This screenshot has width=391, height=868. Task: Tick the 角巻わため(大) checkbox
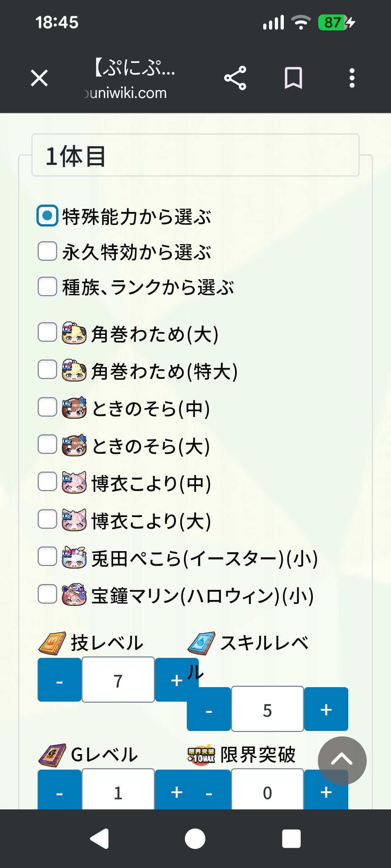[47, 332]
